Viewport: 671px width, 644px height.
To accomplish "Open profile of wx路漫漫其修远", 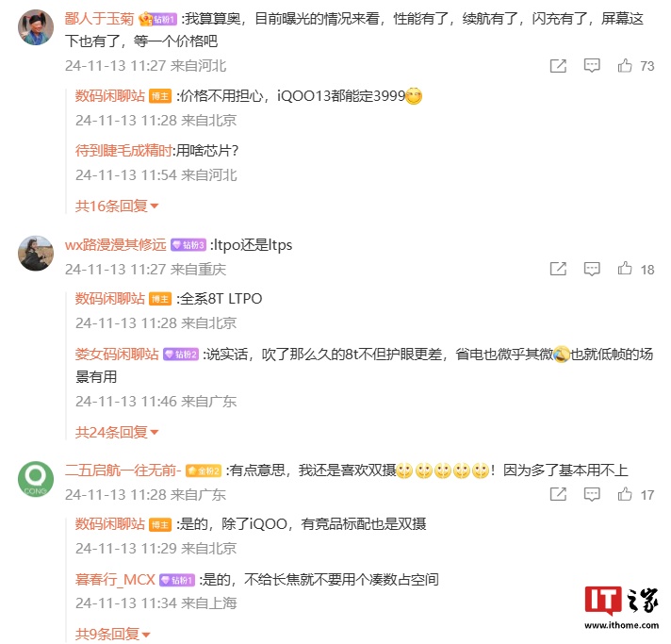I will tap(116, 244).
